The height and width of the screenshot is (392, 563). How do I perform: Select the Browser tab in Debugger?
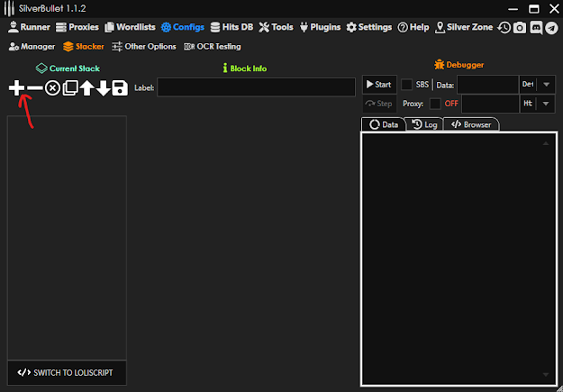pyautogui.click(x=471, y=124)
